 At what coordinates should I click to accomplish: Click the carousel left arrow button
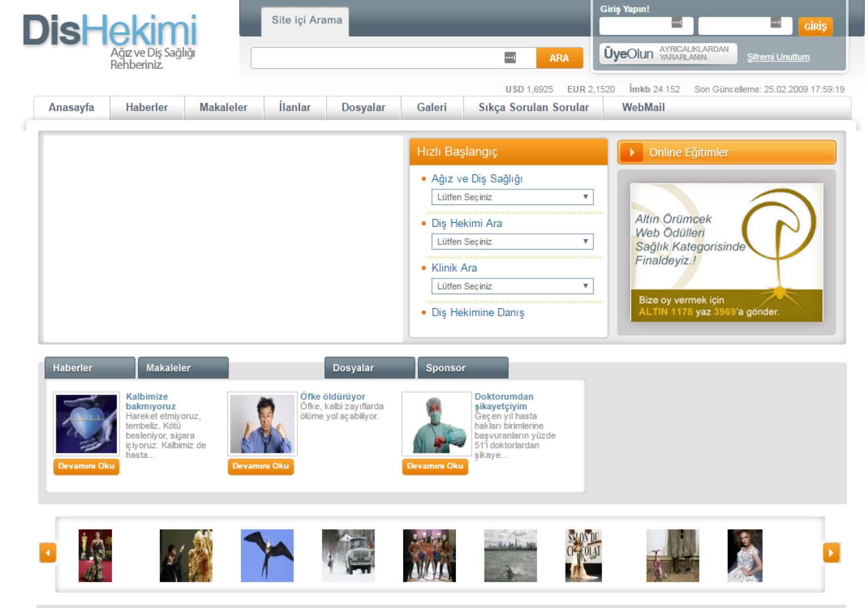tap(48, 553)
